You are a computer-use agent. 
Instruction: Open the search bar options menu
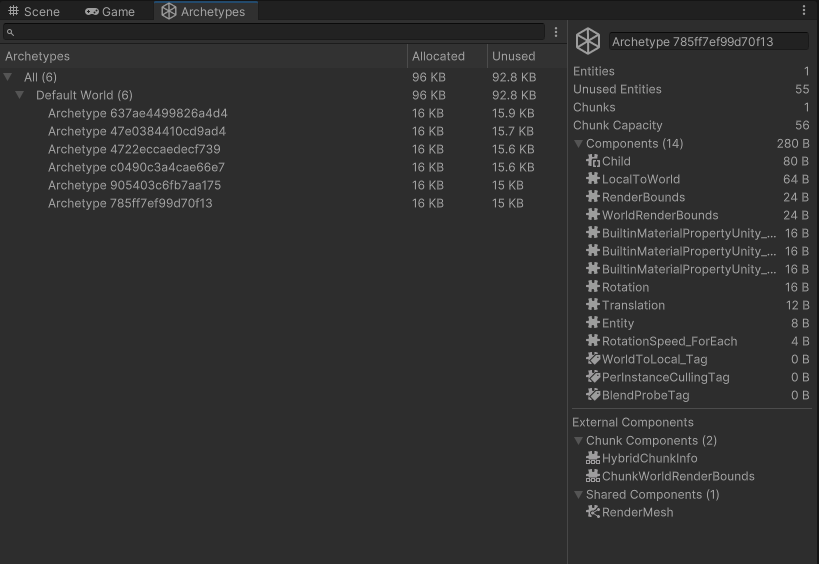coord(556,32)
